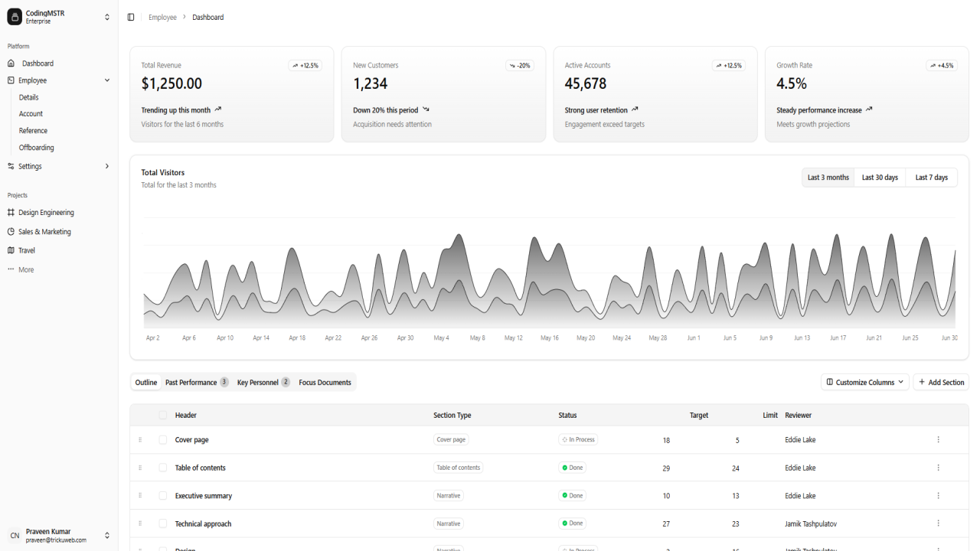980x551 pixels.
Task: Check the Executive summary row checkbox
Action: [x=162, y=496]
